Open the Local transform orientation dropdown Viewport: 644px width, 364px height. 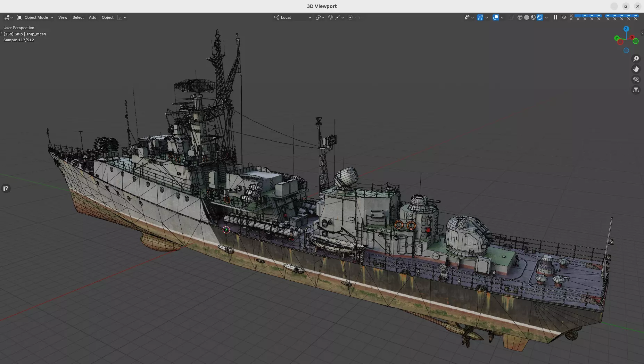(292, 17)
